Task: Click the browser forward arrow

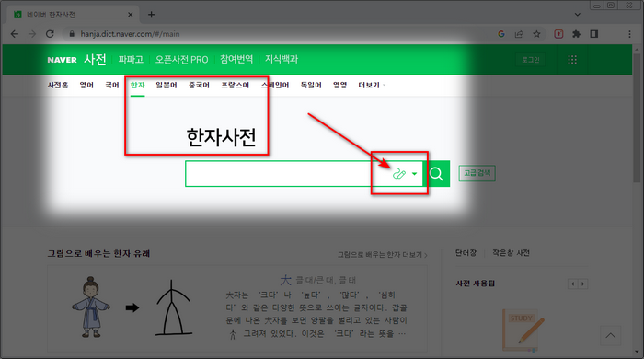Action: [32, 34]
